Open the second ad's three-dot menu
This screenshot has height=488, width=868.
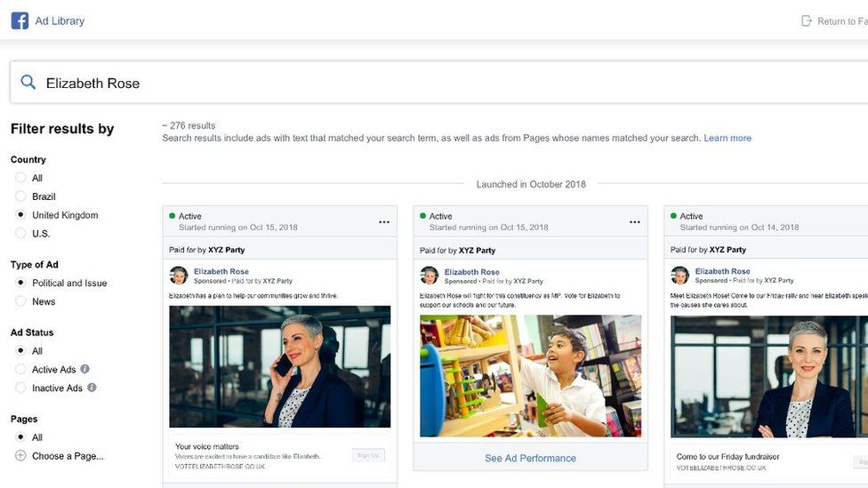click(635, 222)
